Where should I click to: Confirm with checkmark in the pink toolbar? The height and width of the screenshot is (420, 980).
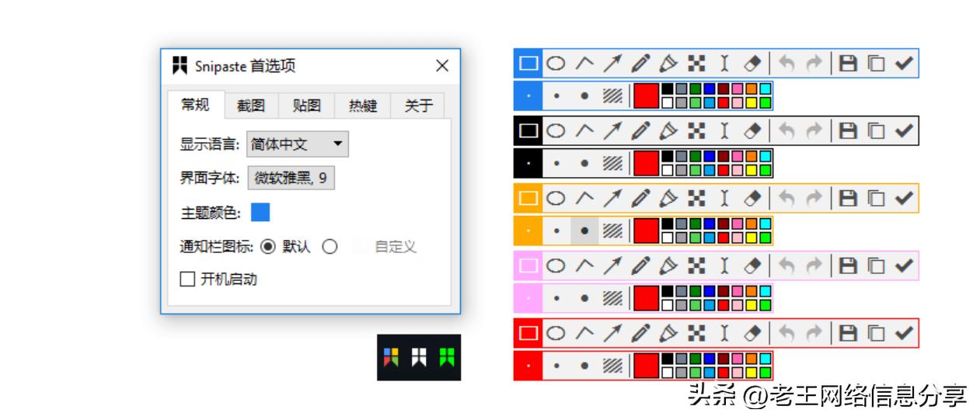903,266
